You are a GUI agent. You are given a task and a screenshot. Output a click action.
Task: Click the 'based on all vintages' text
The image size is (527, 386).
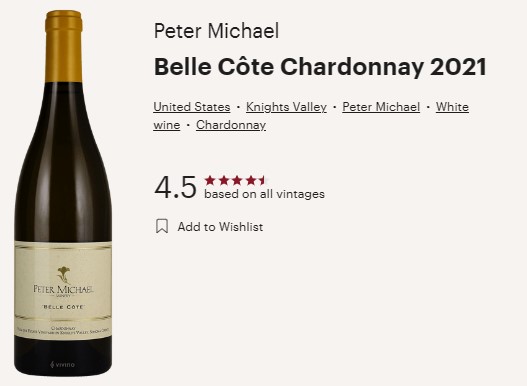click(x=264, y=194)
